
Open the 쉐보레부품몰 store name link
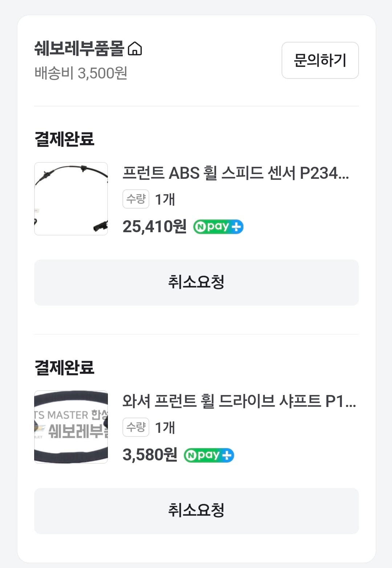[79, 48]
